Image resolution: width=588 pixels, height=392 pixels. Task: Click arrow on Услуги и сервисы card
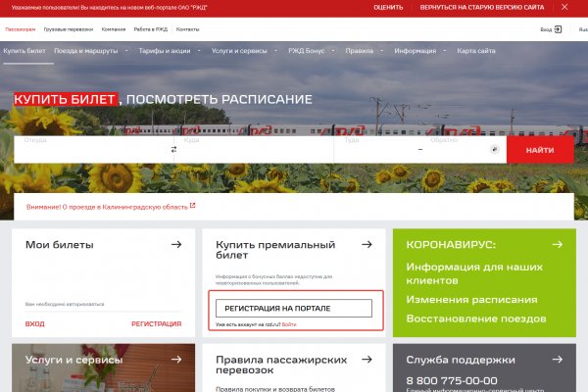click(x=175, y=360)
